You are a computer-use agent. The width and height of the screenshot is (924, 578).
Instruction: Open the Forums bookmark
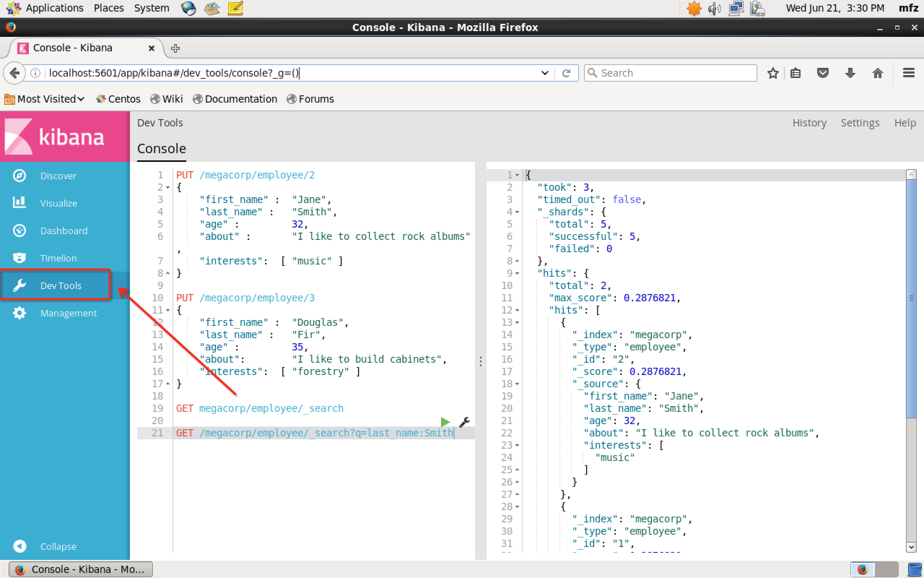click(x=310, y=99)
